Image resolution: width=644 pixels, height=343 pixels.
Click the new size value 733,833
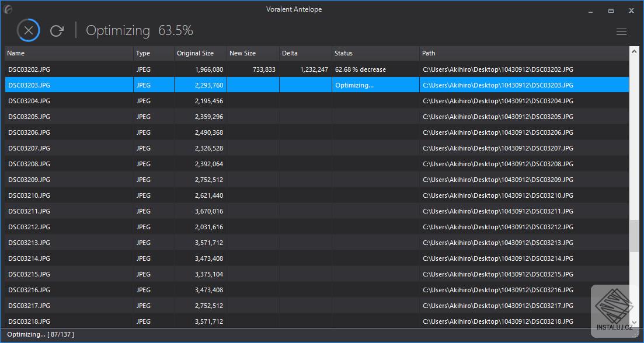264,69
